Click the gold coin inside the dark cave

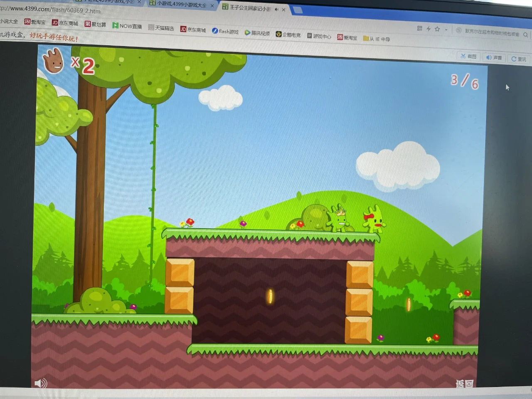[270, 296]
